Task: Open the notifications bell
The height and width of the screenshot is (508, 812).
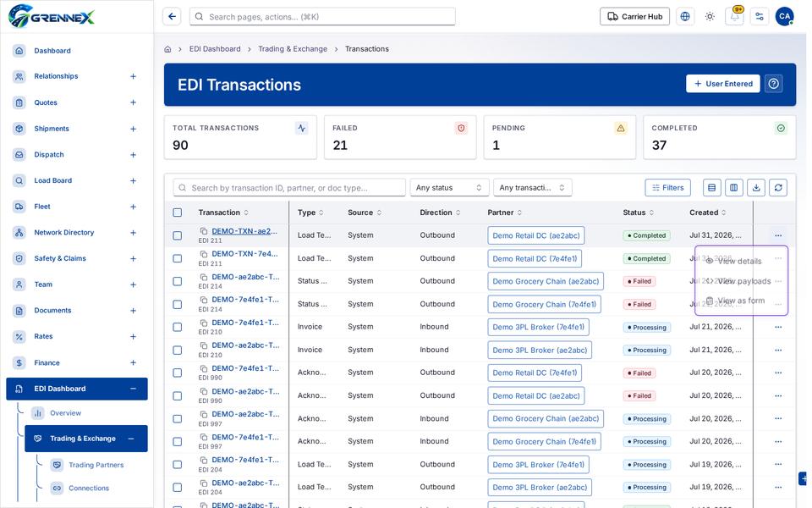Action: tap(734, 17)
